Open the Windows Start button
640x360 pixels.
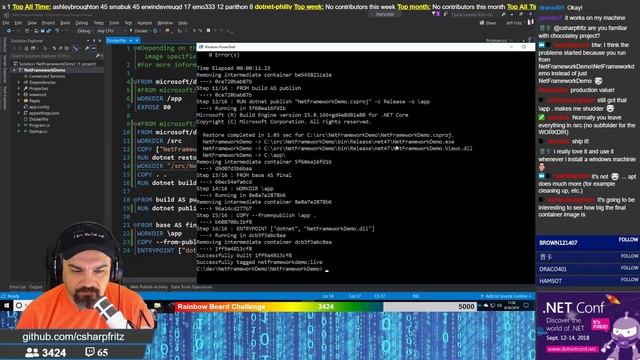[x=7, y=306]
